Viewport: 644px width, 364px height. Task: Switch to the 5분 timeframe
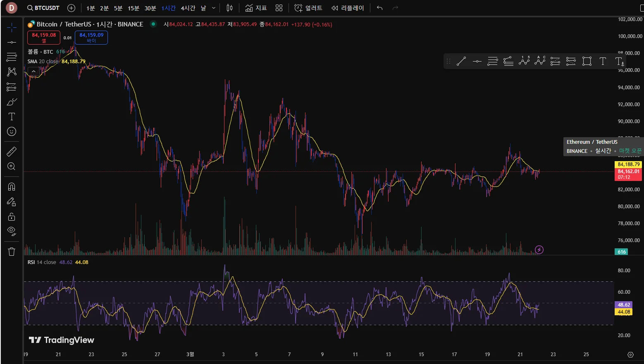click(118, 8)
